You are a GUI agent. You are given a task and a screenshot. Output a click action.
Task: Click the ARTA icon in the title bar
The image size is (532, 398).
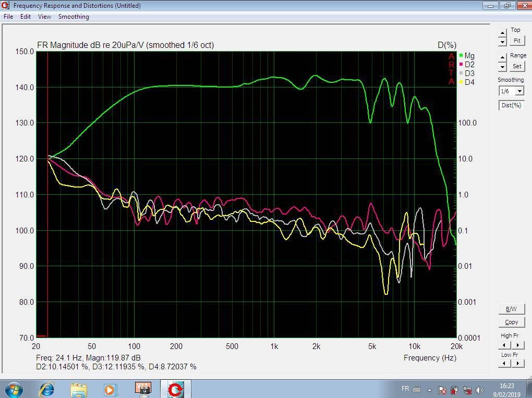point(5,5)
